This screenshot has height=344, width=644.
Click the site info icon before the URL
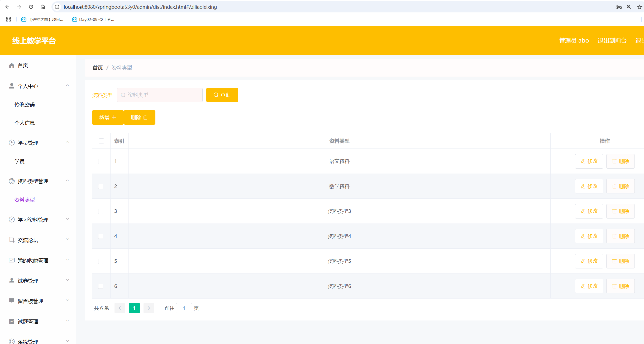point(57,7)
